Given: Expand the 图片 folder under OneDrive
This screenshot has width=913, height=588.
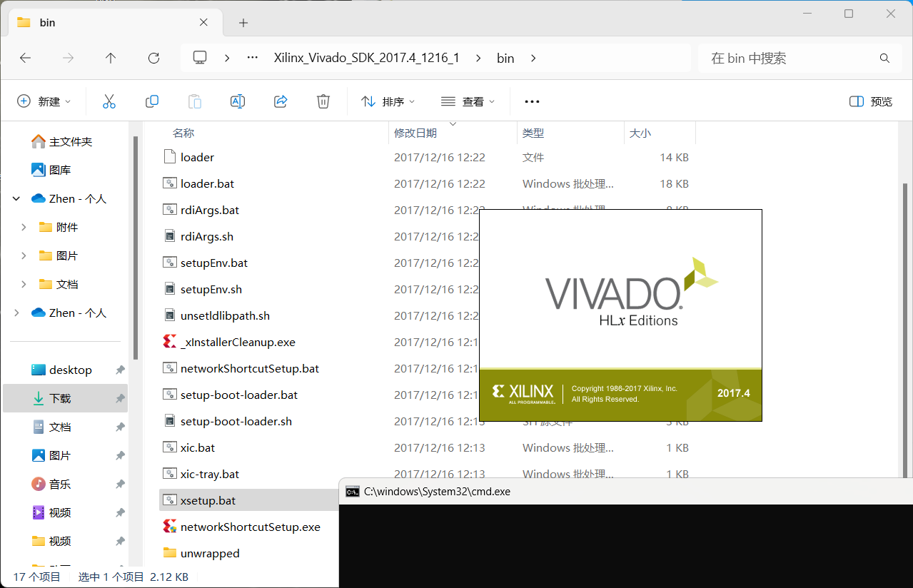Looking at the screenshot, I should pyautogui.click(x=24, y=255).
